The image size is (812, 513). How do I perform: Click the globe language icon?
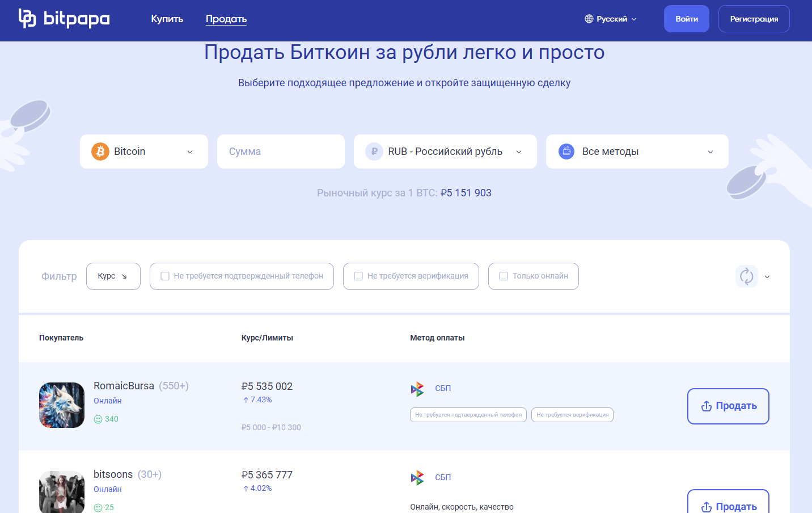(589, 19)
